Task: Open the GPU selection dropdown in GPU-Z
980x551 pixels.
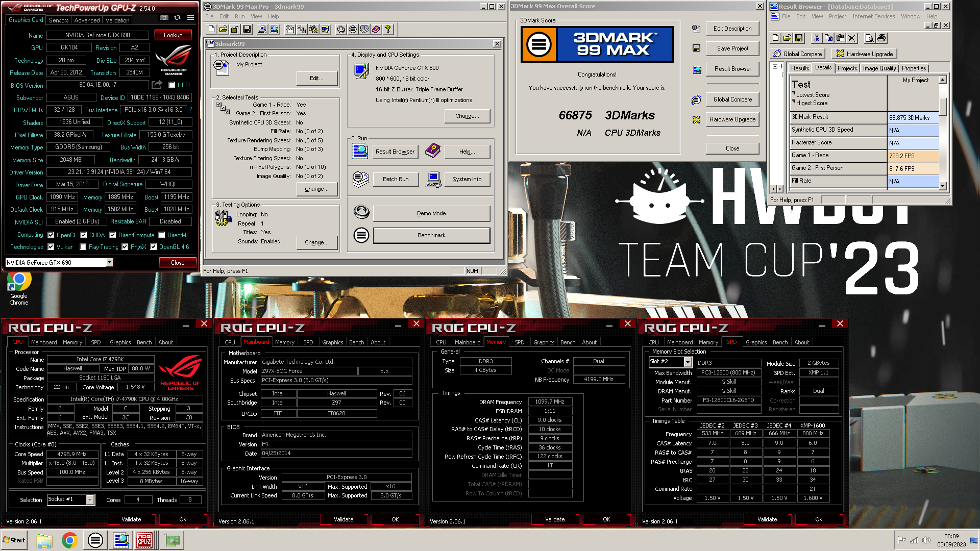Action: 109,262
